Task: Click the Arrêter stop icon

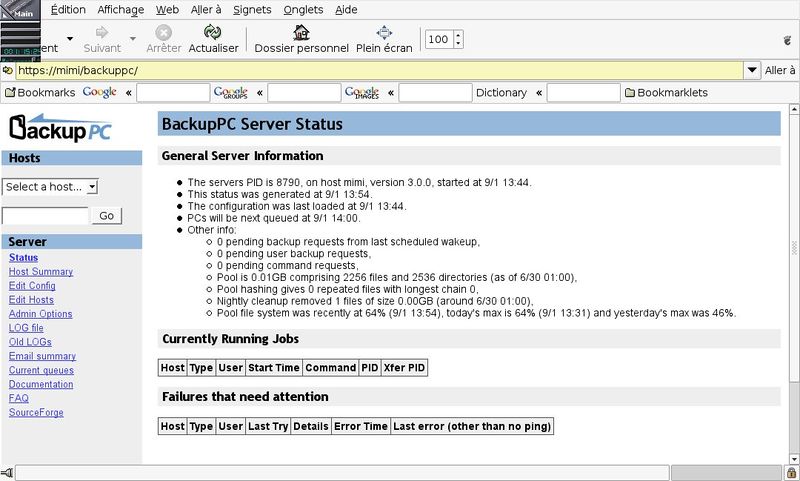Action: (164, 33)
